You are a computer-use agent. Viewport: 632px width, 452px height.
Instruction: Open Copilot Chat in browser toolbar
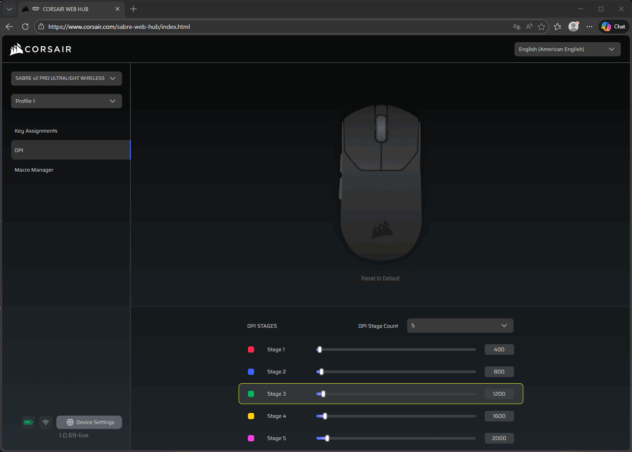click(612, 26)
